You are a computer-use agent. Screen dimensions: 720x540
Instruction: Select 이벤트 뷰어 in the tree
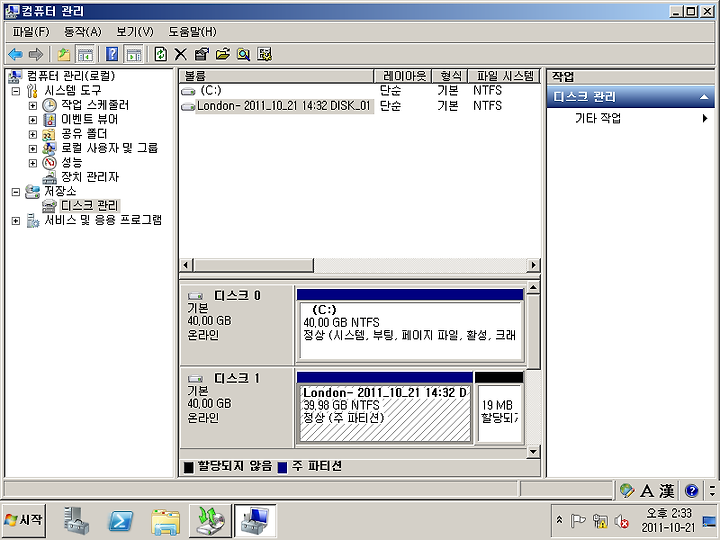coord(90,119)
